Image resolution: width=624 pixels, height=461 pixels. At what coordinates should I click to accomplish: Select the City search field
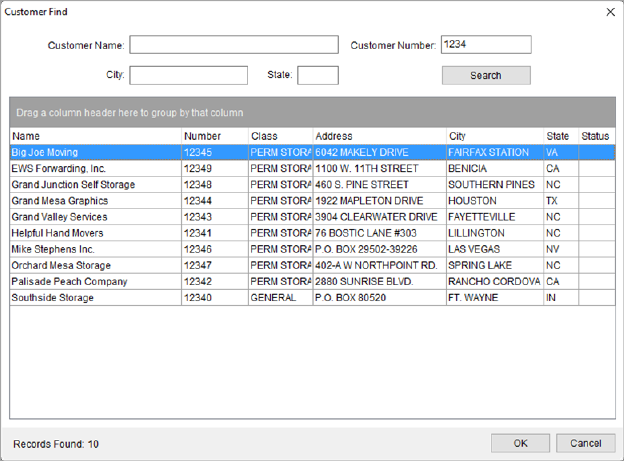pyautogui.click(x=188, y=75)
